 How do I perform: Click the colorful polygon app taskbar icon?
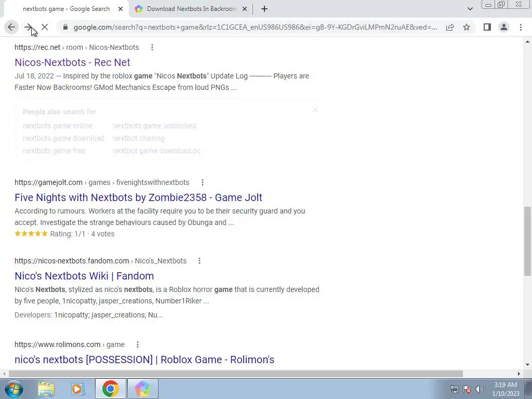142,389
